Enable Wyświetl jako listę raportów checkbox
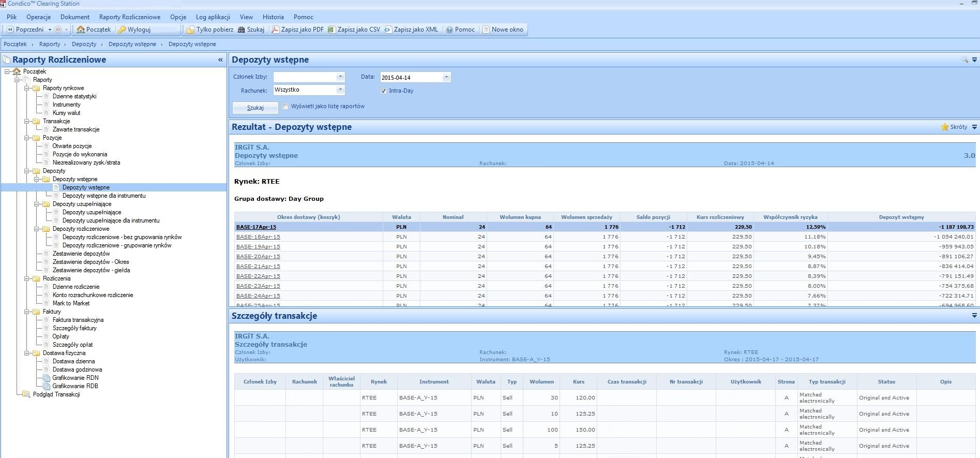 click(x=285, y=107)
